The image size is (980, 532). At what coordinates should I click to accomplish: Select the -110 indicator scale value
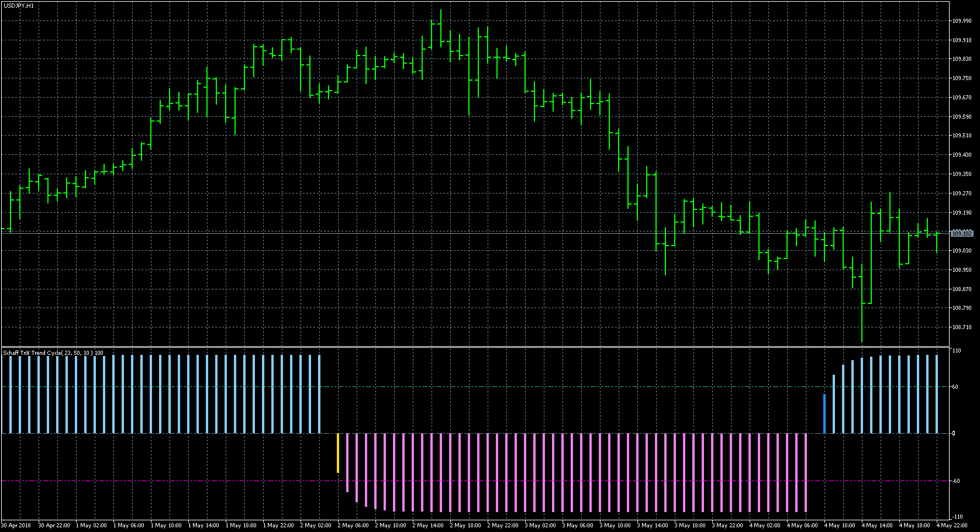[957, 517]
